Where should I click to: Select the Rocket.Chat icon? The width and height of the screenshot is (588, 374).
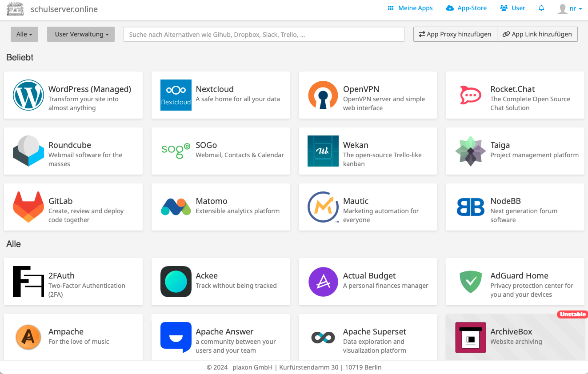(x=471, y=95)
